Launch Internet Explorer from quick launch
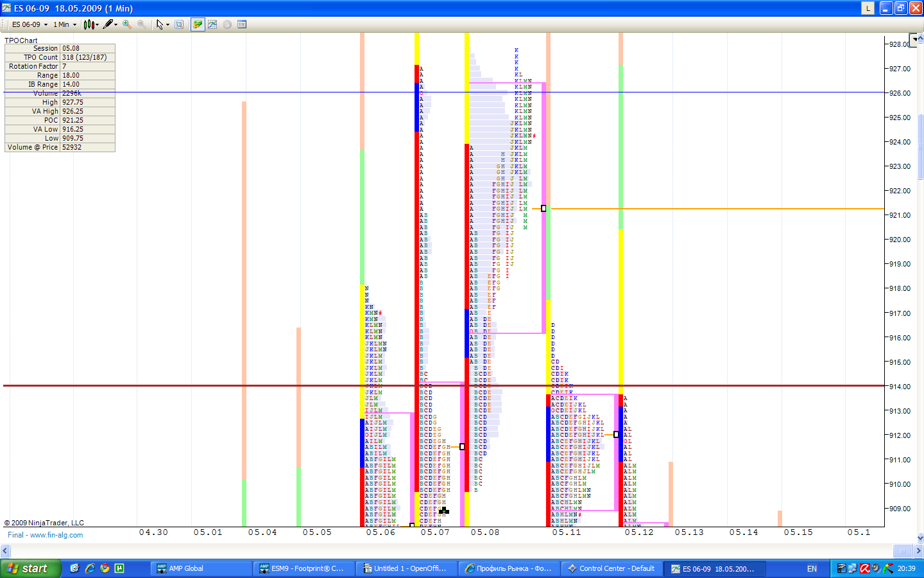 pyautogui.click(x=90, y=568)
